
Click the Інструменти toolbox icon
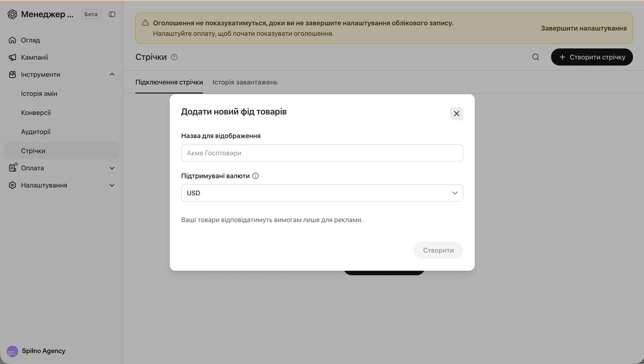[x=12, y=74]
